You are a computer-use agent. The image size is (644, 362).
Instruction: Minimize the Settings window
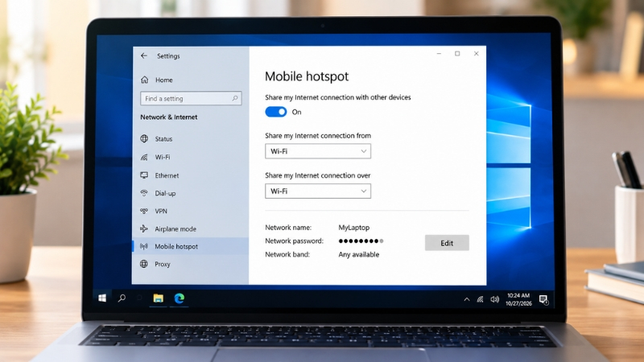(439, 54)
